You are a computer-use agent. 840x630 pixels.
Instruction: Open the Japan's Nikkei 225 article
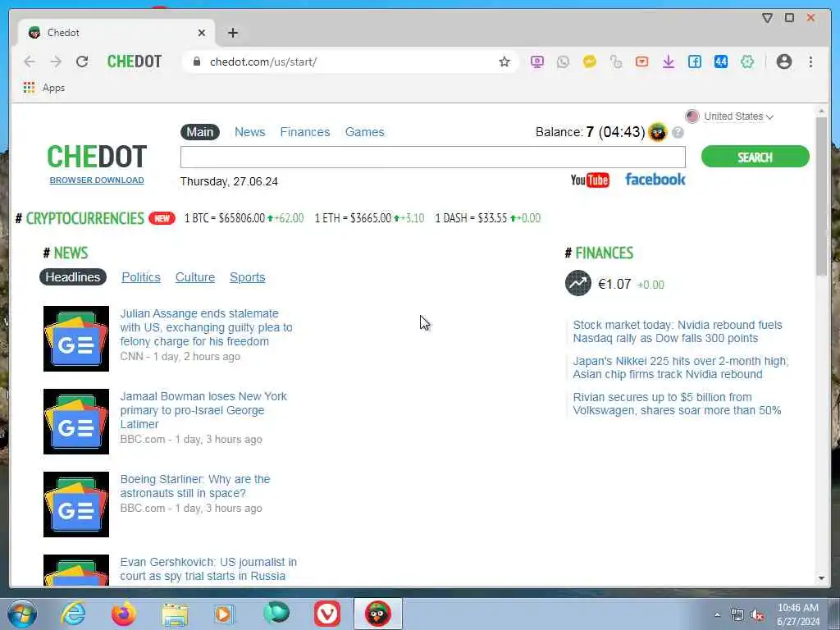tap(680, 367)
